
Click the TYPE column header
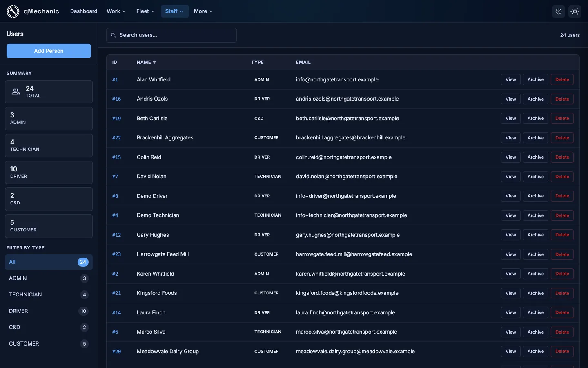click(257, 62)
